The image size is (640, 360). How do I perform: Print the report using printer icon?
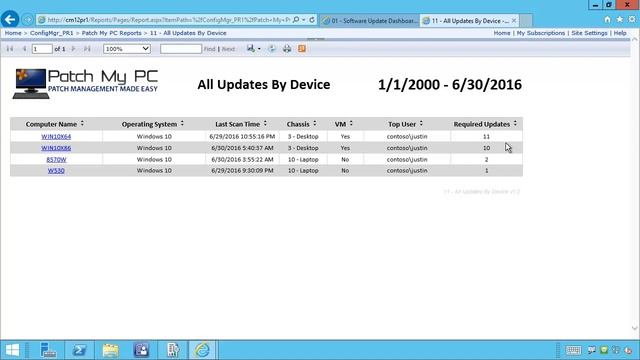[287, 49]
